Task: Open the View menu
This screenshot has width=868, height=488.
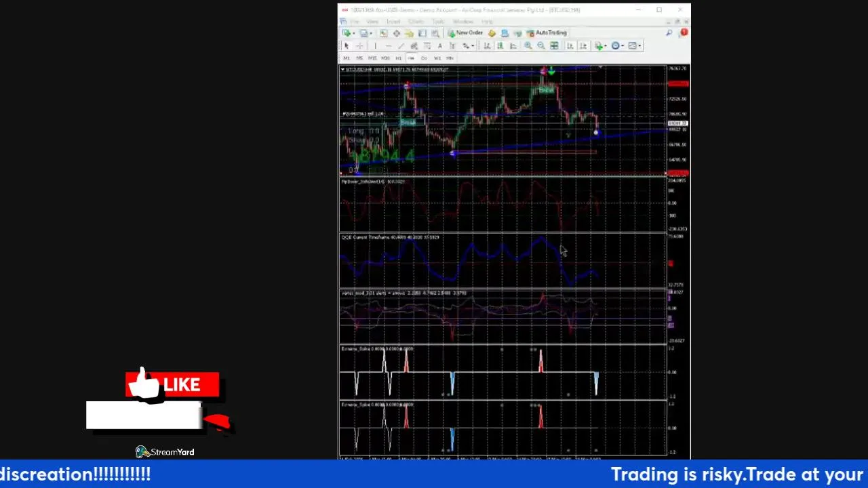Action: coord(372,22)
